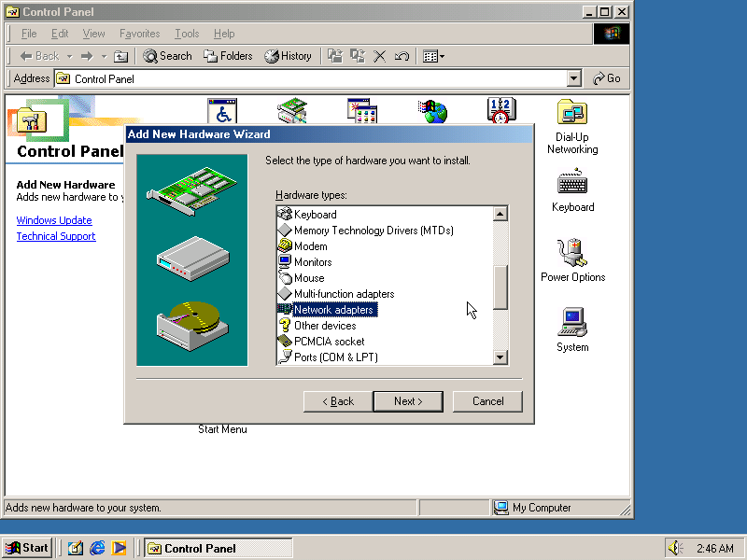Open the Favorites menu

coord(139,34)
